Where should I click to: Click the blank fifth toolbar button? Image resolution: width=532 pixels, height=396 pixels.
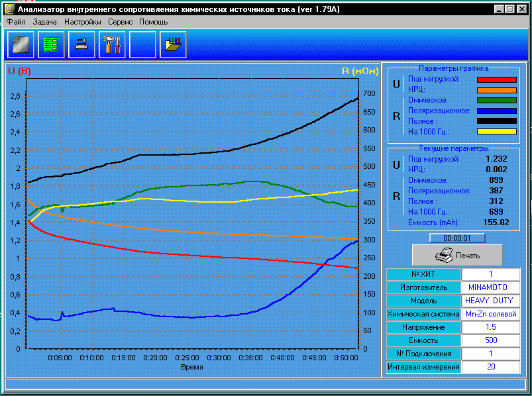tap(142, 44)
